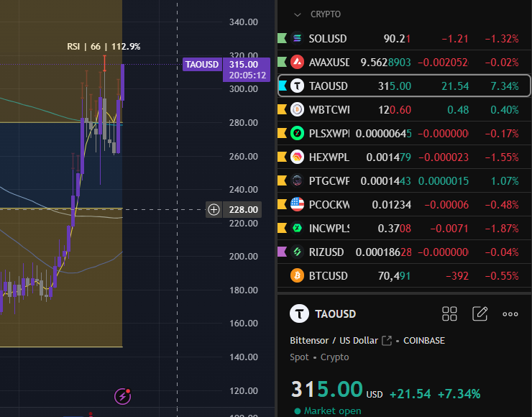Click the INCWPLS yellow flag
The width and height of the screenshot is (532, 417).
(x=283, y=229)
